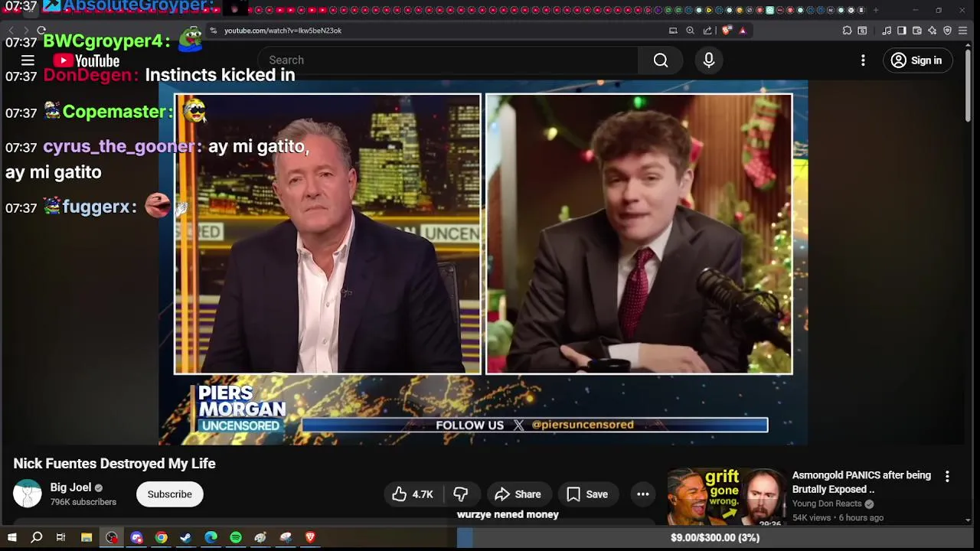980x551 pixels.
Task: Share the video
Action: [518, 494]
